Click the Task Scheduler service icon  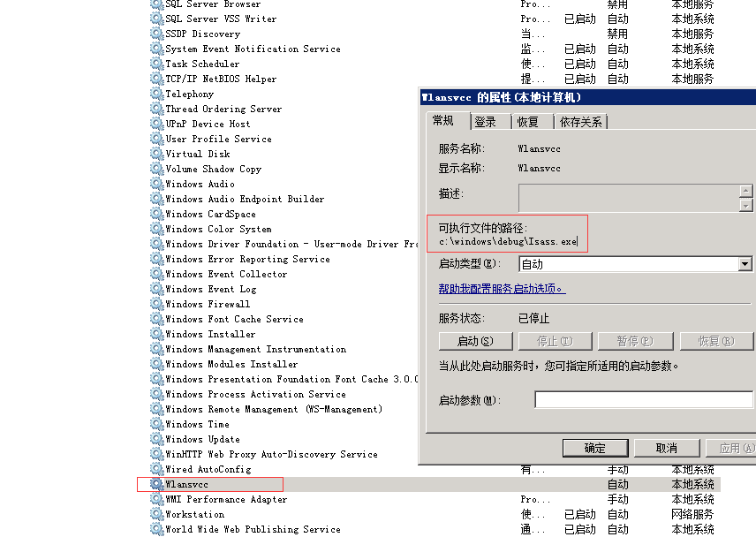(x=157, y=64)
